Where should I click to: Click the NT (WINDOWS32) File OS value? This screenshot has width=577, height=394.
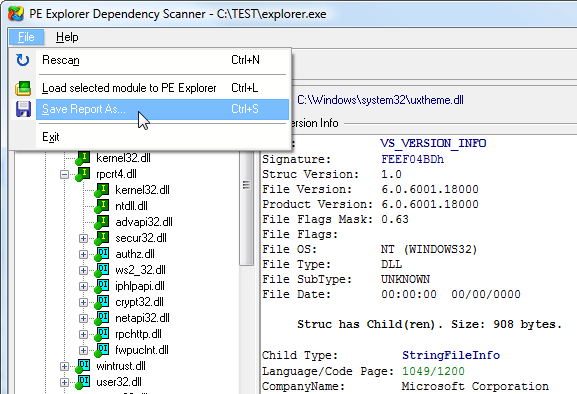click(x=429, y=249)
